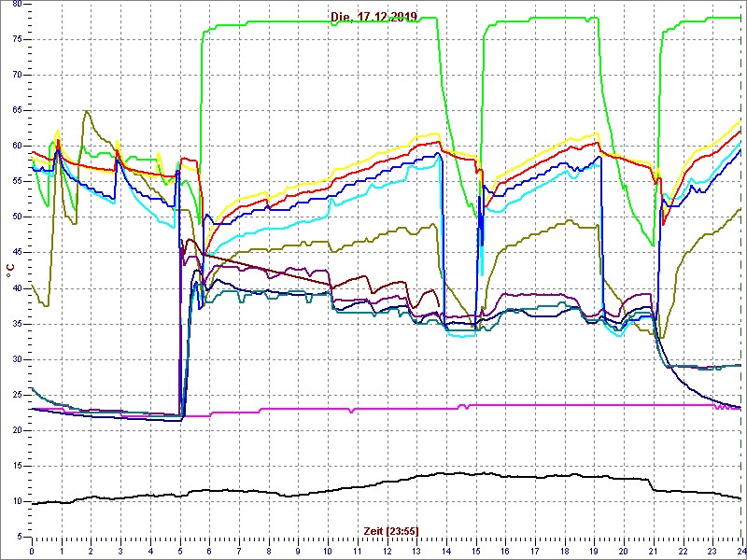
Task: Select the "50" value on the temperature axis
Action: click(17, 217)
